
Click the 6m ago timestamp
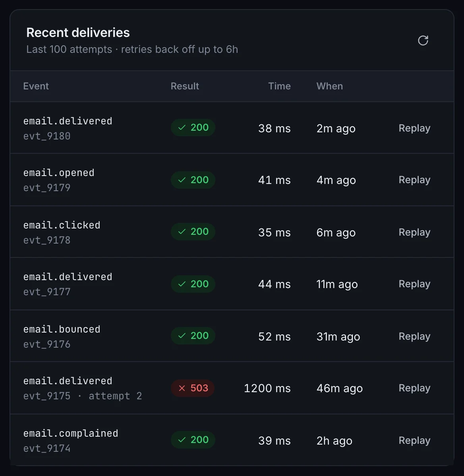click(x=336, y=233)
